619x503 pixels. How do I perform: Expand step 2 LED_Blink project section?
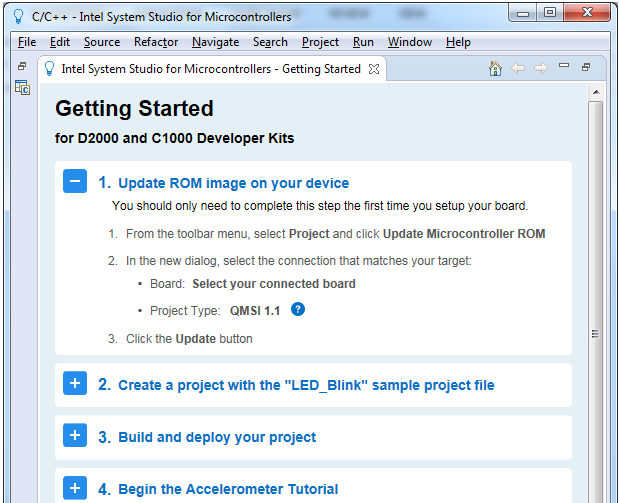click(x=75, y=384)
